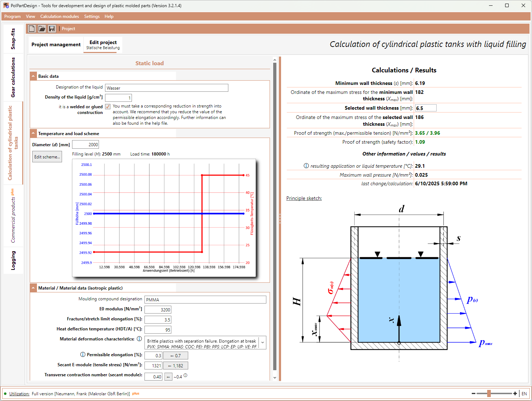Click the Principle sketch link
The image size is (532, 401).
pos(304,198)
